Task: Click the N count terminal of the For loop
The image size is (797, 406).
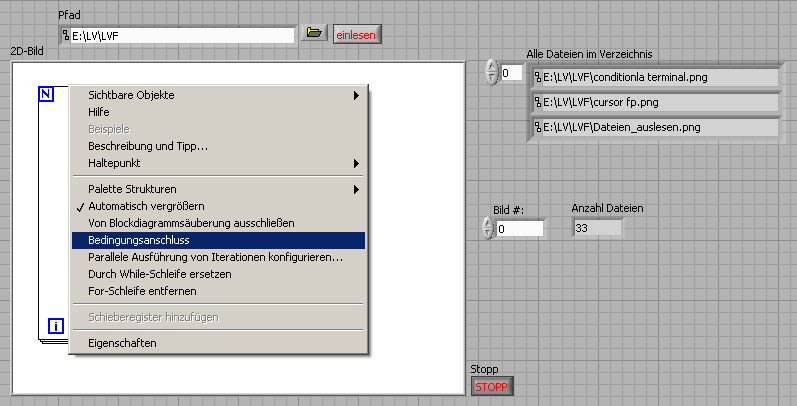Action: pyautogui.click(x=46, y=93)
